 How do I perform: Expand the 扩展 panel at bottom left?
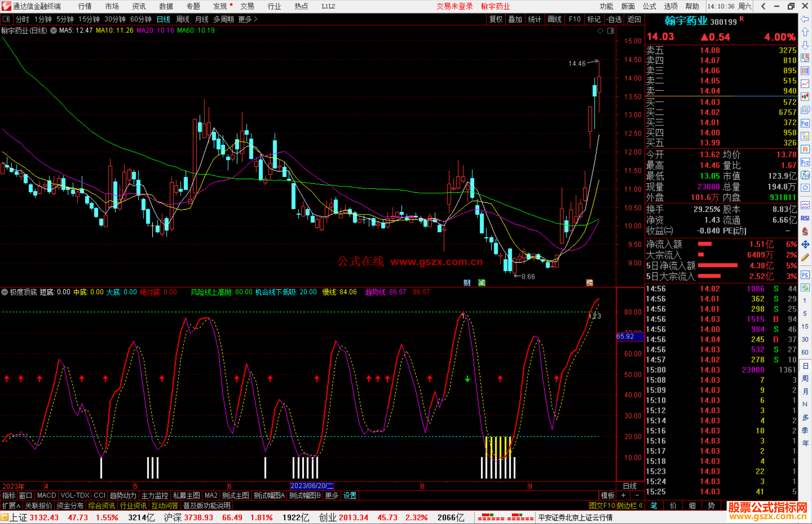[11, 506]
